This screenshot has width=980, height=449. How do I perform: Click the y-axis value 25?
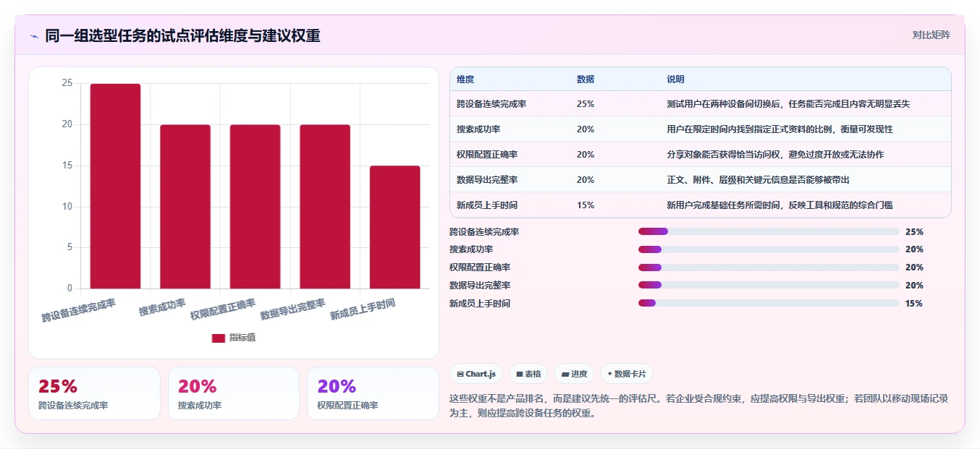67,83
